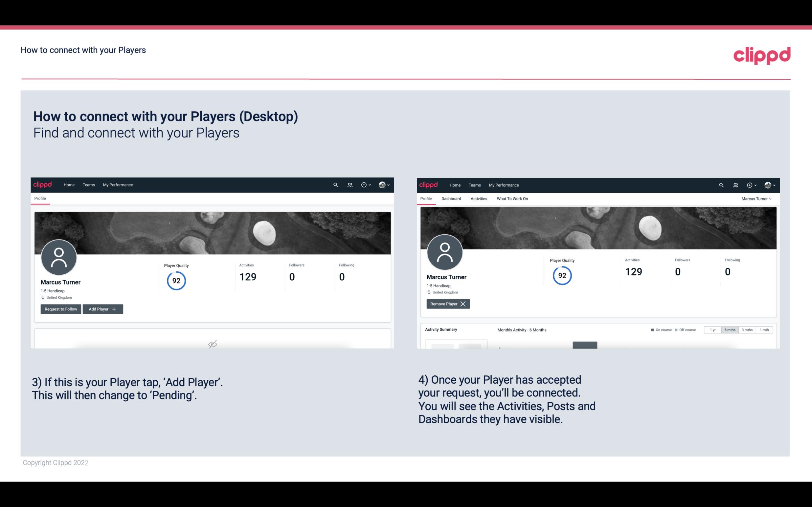Screen dimensions: 812x507
Task: Select the 'What To On' tab
Action: (x=512, y=199)
